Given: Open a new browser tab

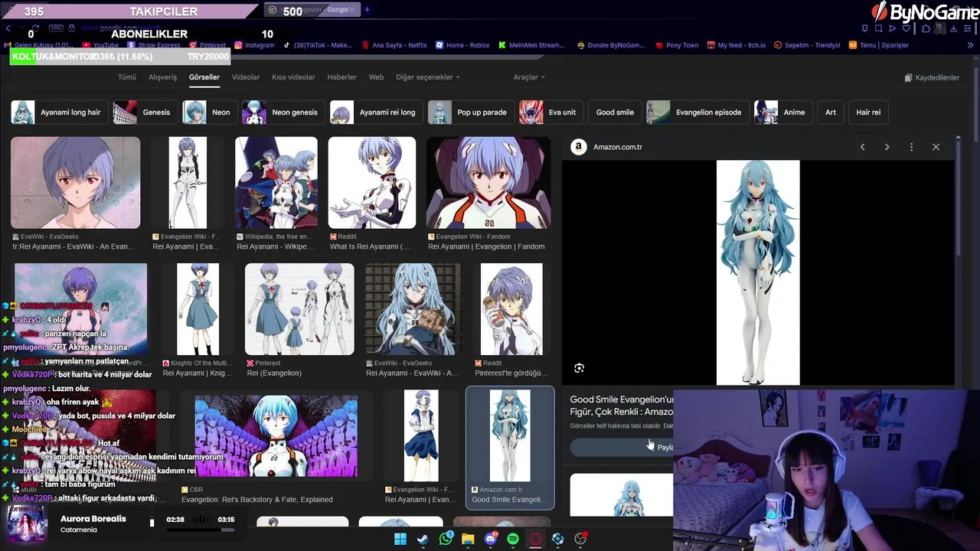Looking at the screenshot, I should coord(367,9).
